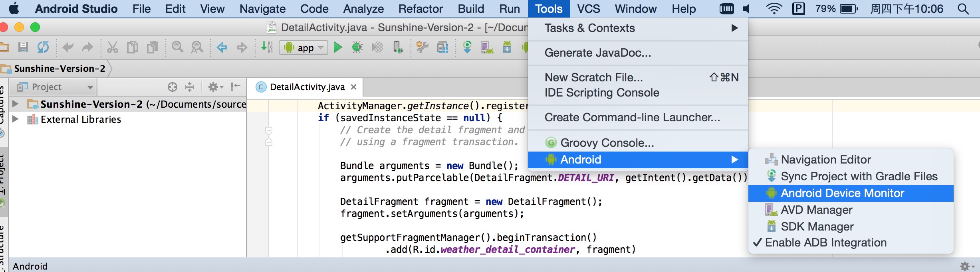This screenshot has width=980, height=272.
Task: Click the Find magnifier icon
Action: click(177, 47)
